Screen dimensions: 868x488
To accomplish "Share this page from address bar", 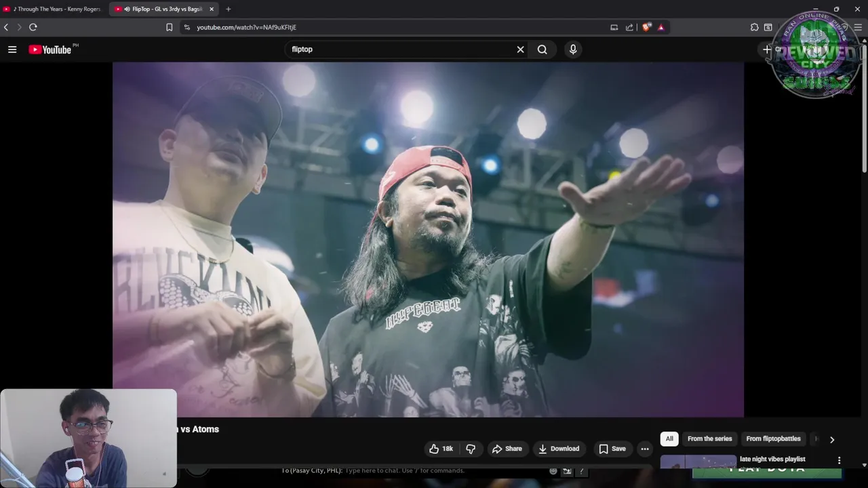I will [x=629, y=27].
